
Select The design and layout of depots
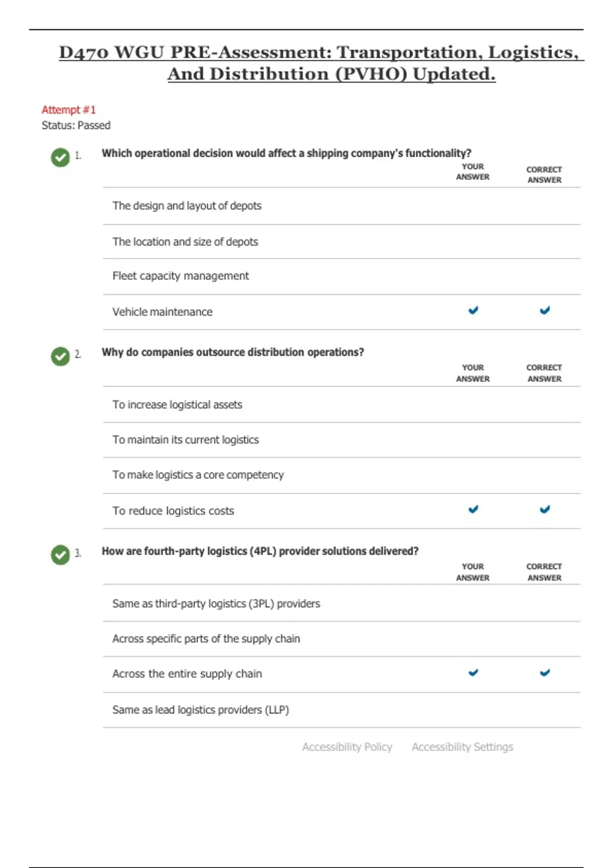187,206
